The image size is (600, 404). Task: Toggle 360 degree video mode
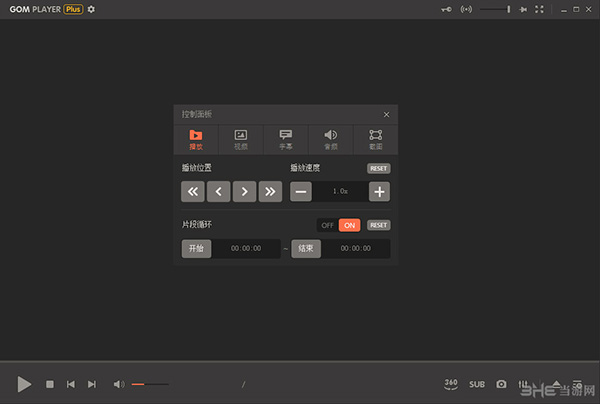point(451,384)
